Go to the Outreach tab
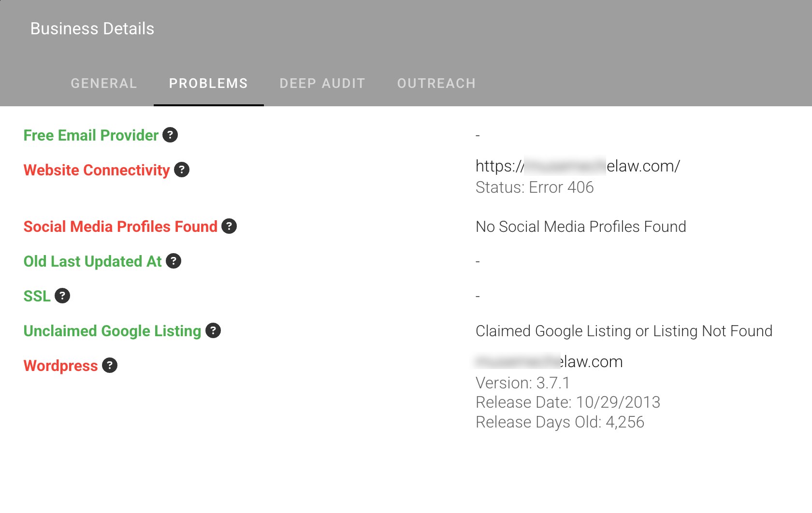Image resolution: width=812 pixels, height=513 pixels. coord(436,84)
